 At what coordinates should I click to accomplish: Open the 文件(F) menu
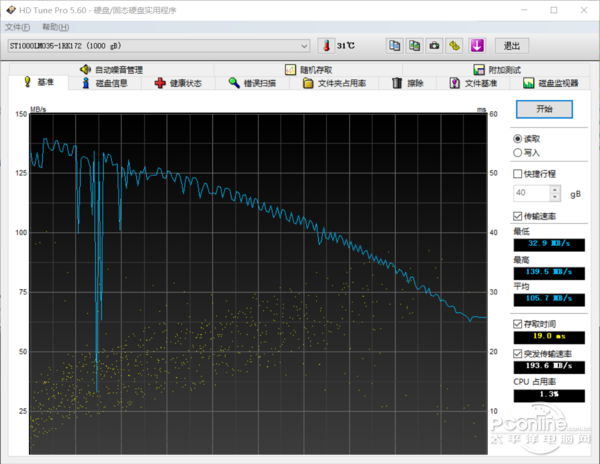(x=18, y=27)
